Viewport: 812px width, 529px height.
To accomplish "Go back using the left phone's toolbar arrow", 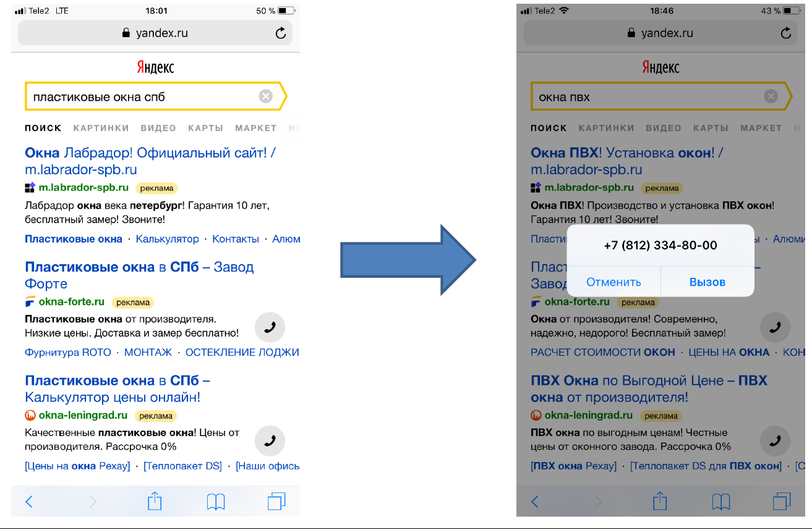I will coord(29,501).
